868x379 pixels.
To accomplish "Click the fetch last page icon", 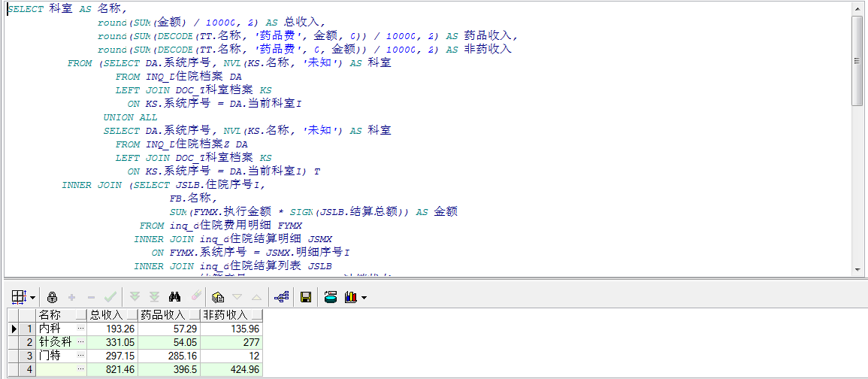I will click(154, 297).
